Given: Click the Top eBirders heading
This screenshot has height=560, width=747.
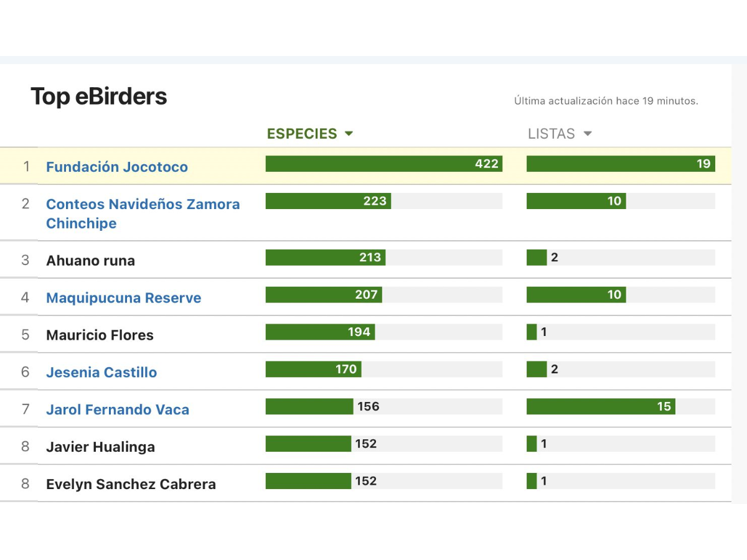Looking at the screenshot, I should 99,97.
